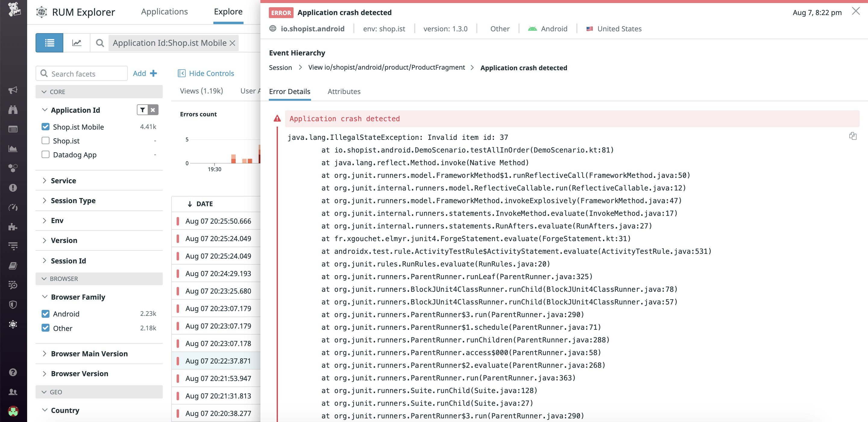
Task: Click the list view icon button
Action: coord(49,43)
